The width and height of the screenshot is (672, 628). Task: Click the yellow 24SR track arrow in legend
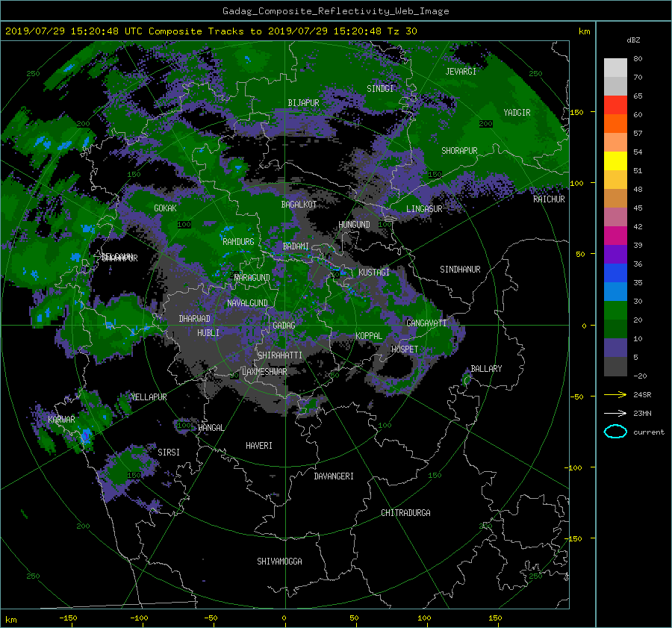(615, 394)
